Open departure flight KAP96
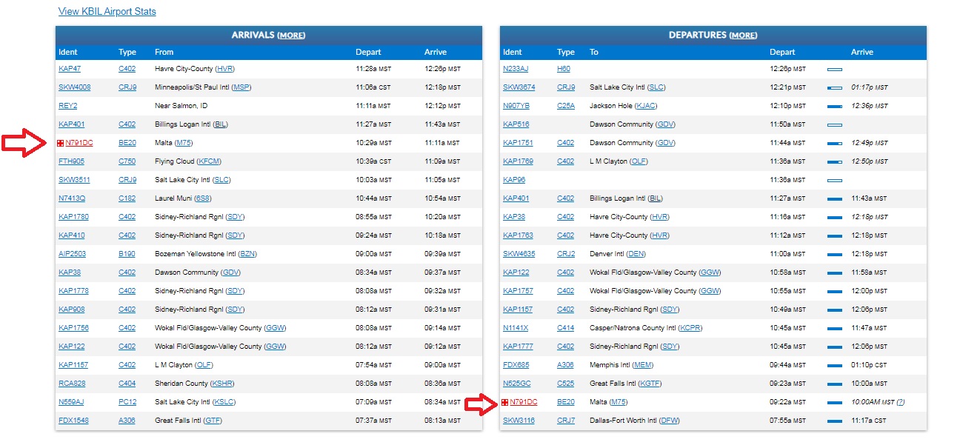The height and width of the screenshot is (448, 980). point(514,180)
